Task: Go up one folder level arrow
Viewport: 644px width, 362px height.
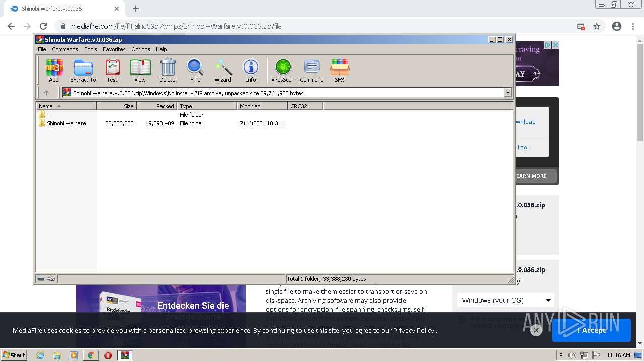Action: click(x=46, y=93)
